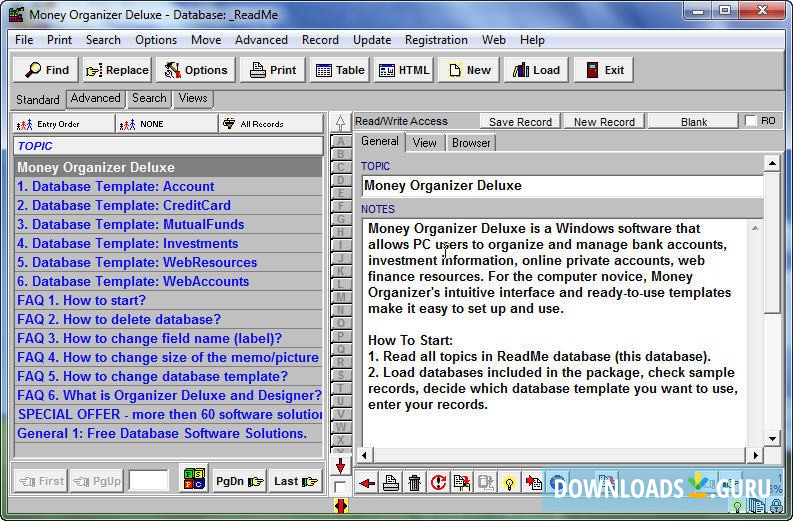Click the TOPIC field in record panel
Image resolution: width=793 pixels, height=521 pixels.
(562, 186)
